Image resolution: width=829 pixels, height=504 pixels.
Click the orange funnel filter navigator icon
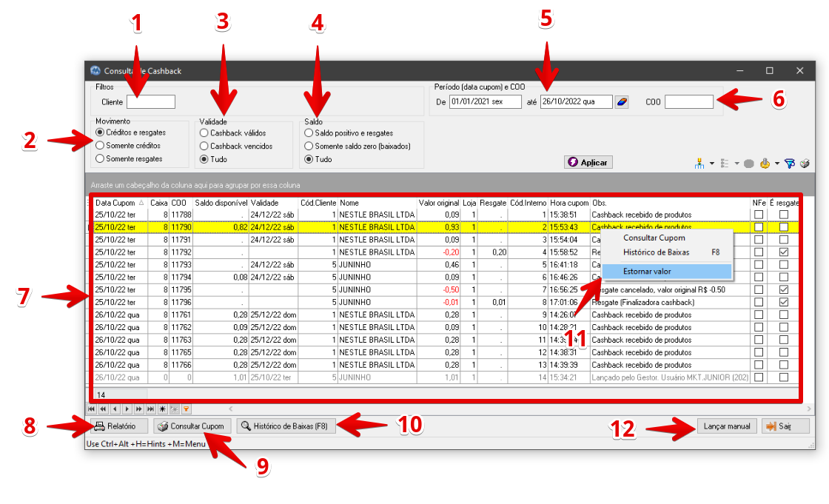(x=186, y=409)
